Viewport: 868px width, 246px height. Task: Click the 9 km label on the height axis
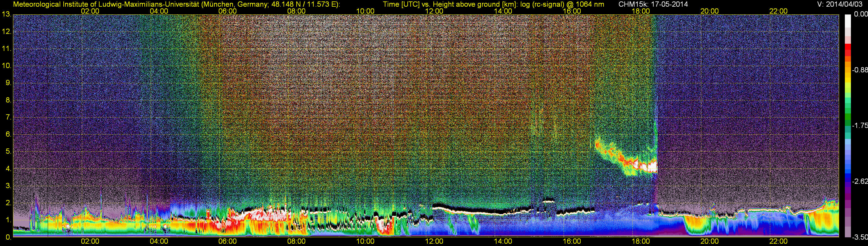(8, 83)
